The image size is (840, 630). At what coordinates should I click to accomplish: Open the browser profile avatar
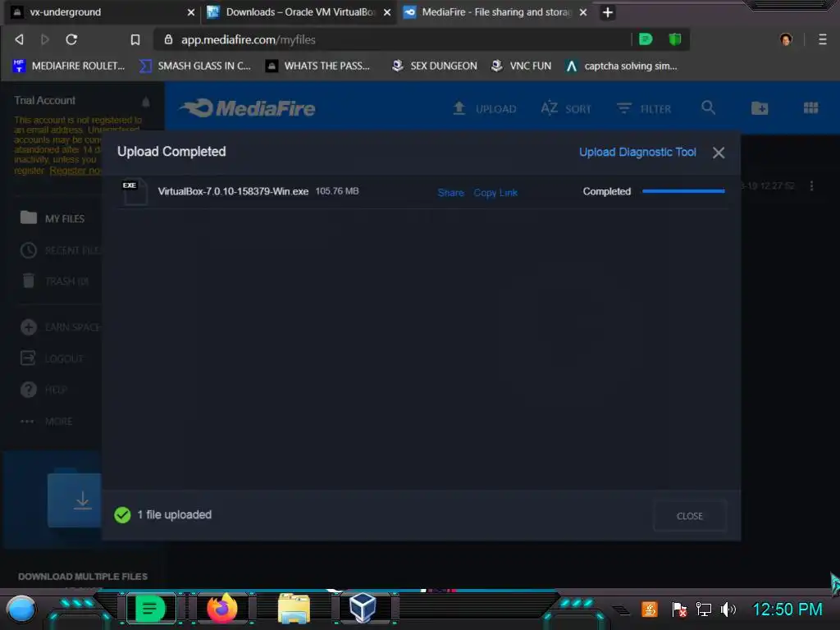786,39
